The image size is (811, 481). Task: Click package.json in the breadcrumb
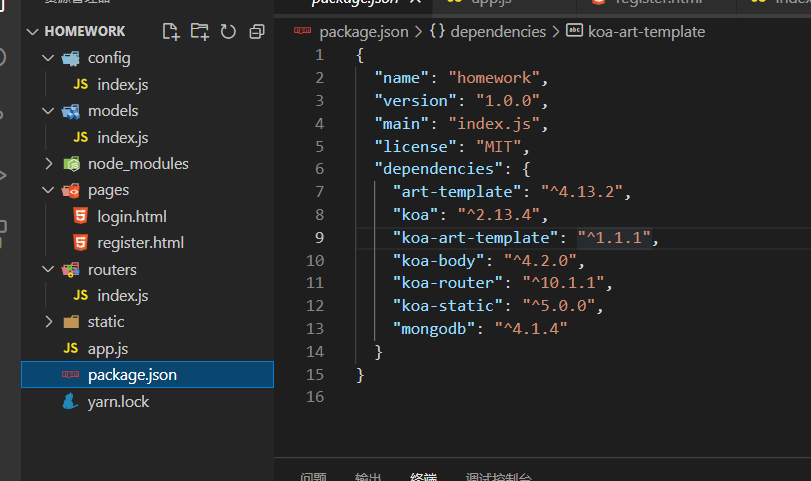point(364,32)
